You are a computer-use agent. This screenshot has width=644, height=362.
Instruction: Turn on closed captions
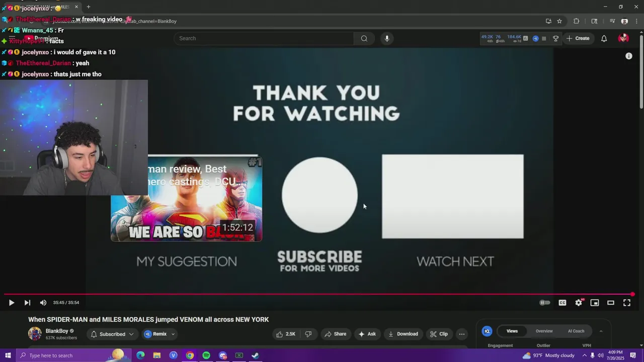(x=562, y=303)
